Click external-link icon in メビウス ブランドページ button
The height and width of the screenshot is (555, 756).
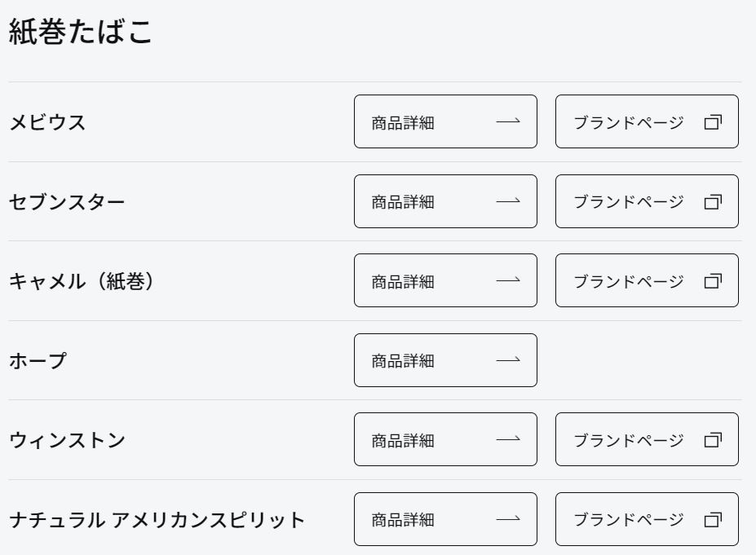pos(713,122)
